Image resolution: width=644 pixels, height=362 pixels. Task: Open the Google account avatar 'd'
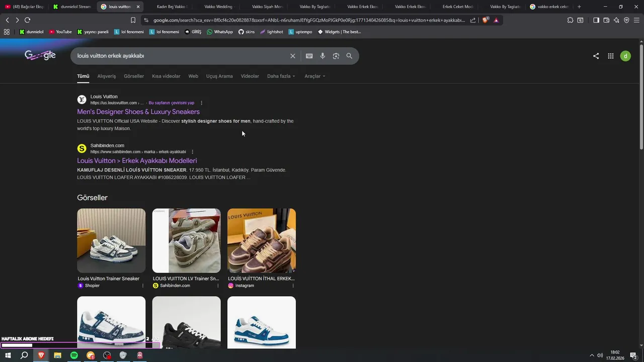pyautogui.click(x=625, y=56)
